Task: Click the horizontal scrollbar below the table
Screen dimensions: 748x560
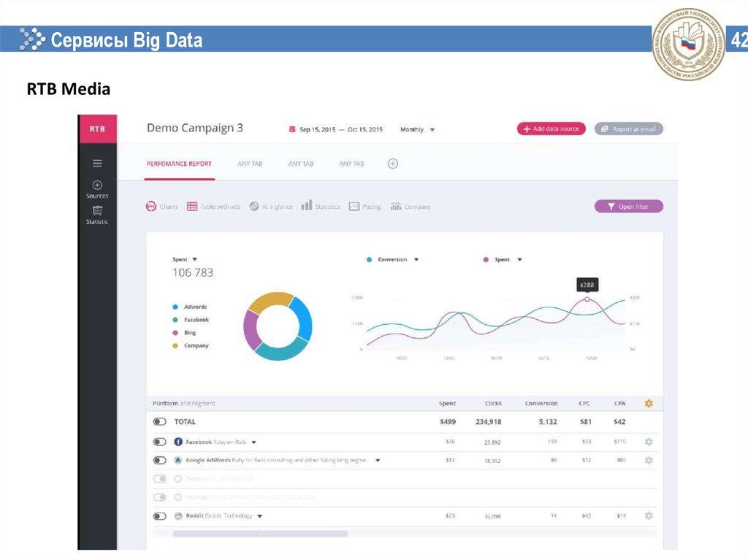Action: point(260,534)
